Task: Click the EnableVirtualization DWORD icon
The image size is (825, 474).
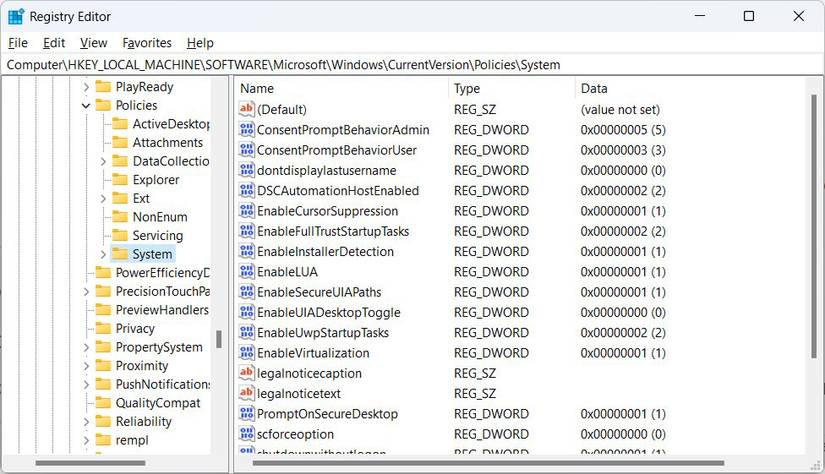Action: point(246,352)
